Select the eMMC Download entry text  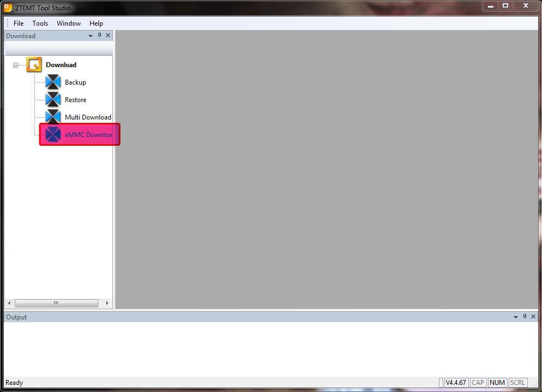(x=88, y=134)
